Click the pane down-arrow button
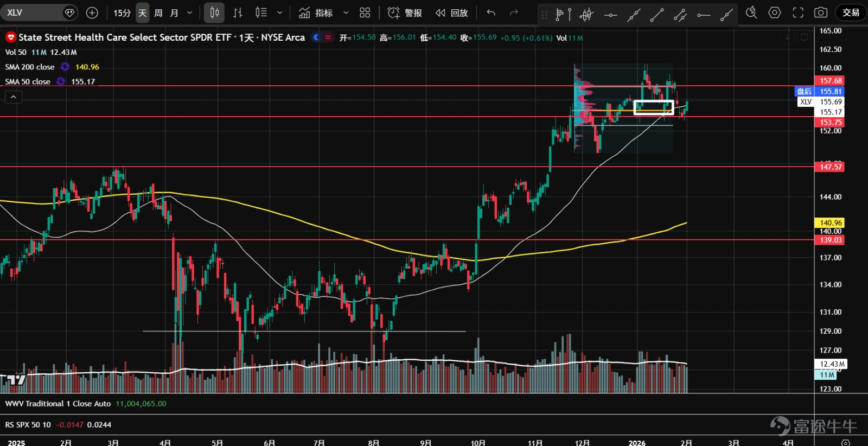Image resolution: width=868 pixels, height=446 pixels. click(x=787, y=37)
